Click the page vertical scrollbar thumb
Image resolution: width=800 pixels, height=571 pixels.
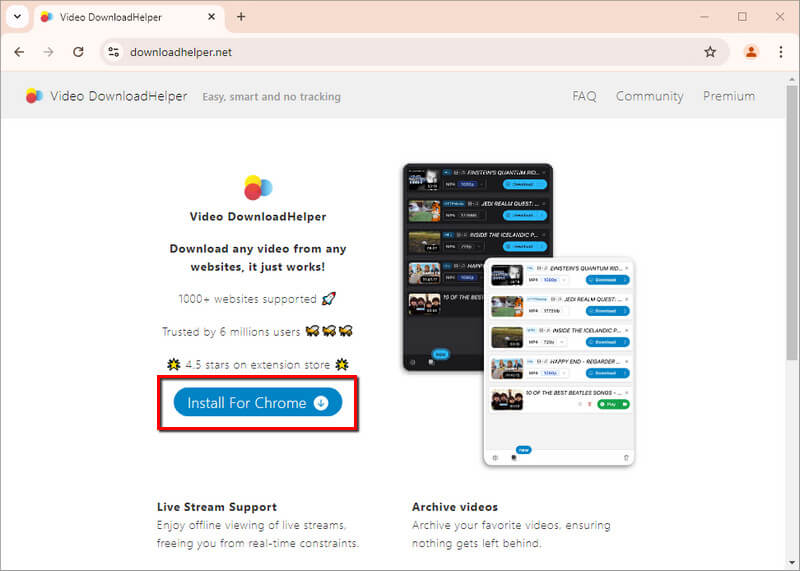(792, 222)
